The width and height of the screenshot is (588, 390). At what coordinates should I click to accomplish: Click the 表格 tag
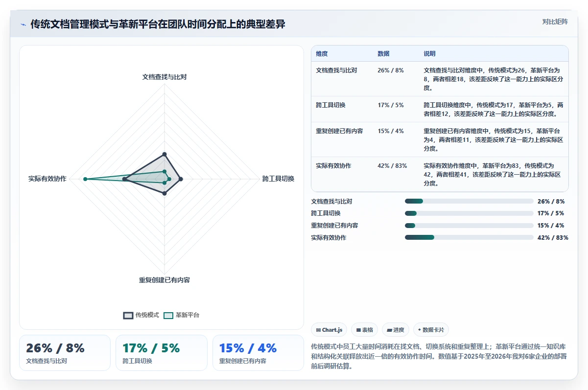tap(365, 330)
